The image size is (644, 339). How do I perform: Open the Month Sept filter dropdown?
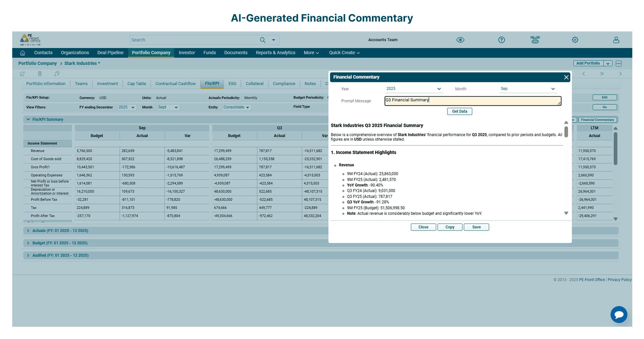168,107
